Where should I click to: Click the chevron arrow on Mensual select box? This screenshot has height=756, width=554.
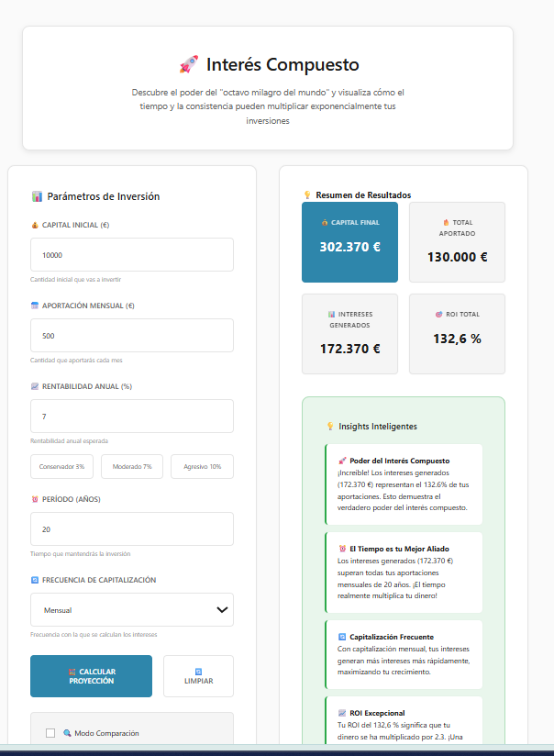pos(221,609)
